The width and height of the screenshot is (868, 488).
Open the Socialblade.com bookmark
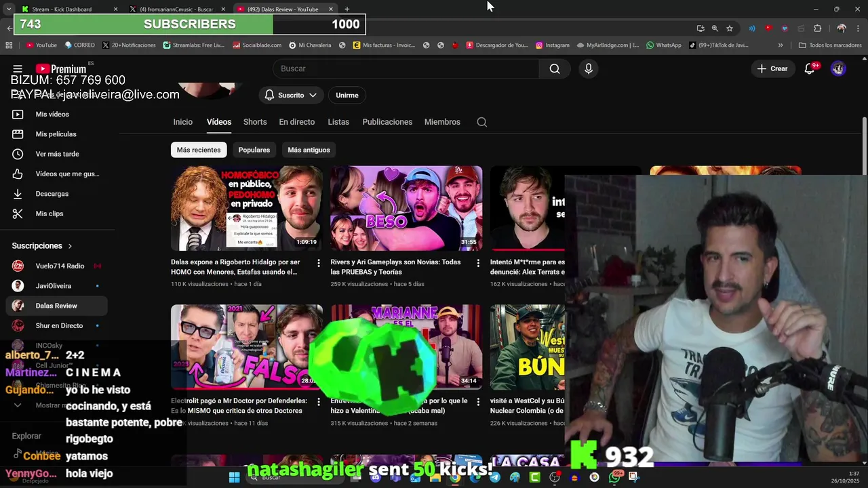(x=256, y=45)
